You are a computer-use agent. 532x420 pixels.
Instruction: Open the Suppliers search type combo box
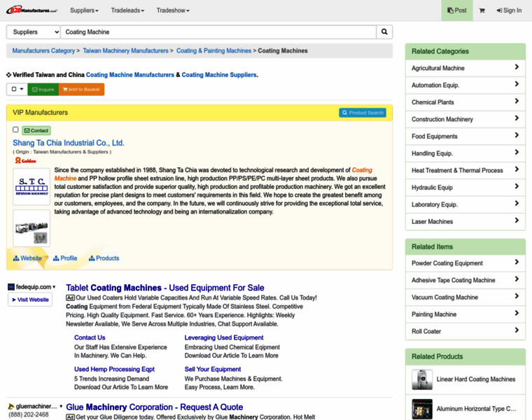(x=34, y=32)
